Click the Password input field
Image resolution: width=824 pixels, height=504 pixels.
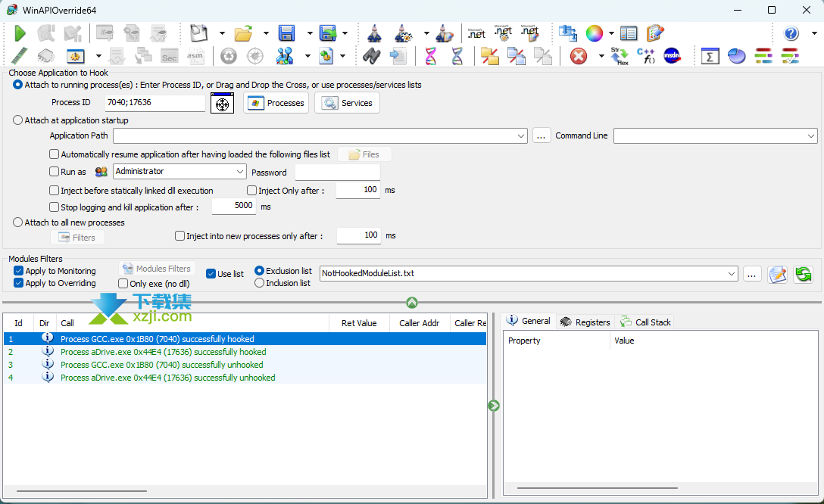[x=337, y=173]
